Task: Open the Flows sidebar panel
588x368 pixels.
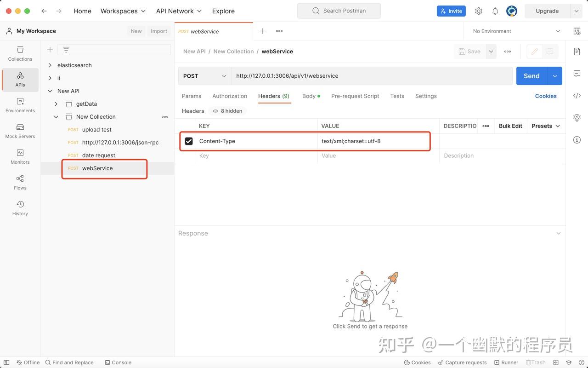Action: pos(20,183)
